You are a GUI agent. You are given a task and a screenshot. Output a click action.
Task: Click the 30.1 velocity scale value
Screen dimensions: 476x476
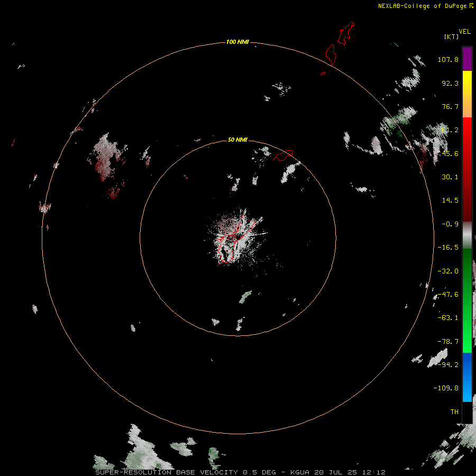[450, 177]
